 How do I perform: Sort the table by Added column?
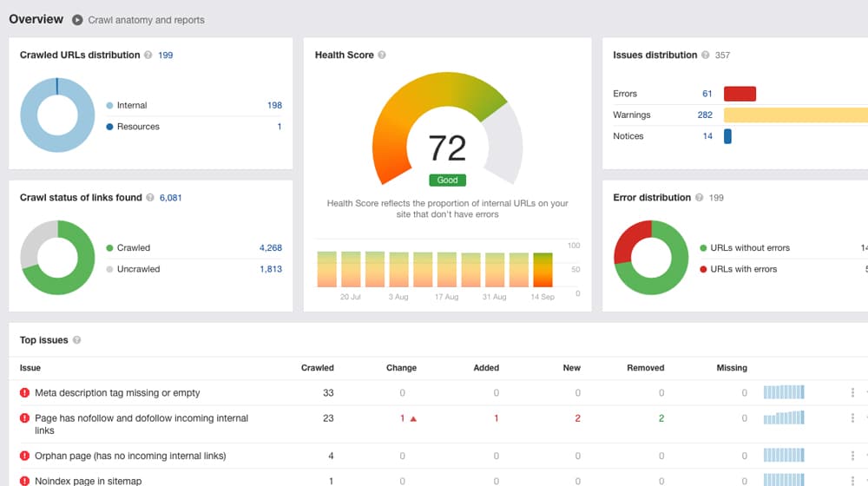pyautogui.click(x=486, y=368)
